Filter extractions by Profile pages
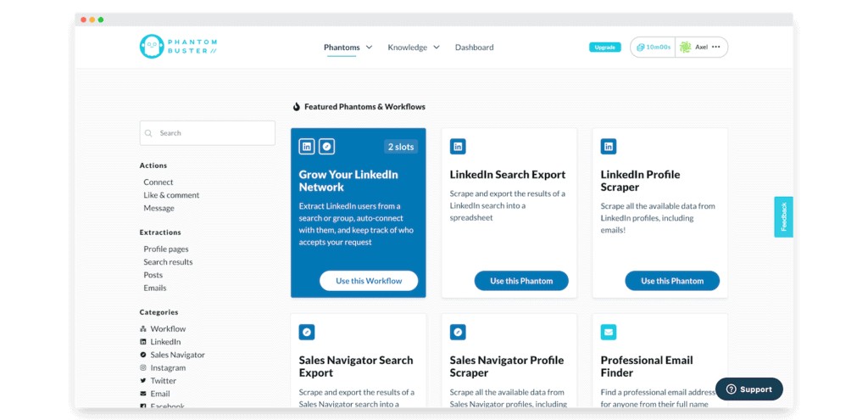The image size is (868, 420). 166,249
